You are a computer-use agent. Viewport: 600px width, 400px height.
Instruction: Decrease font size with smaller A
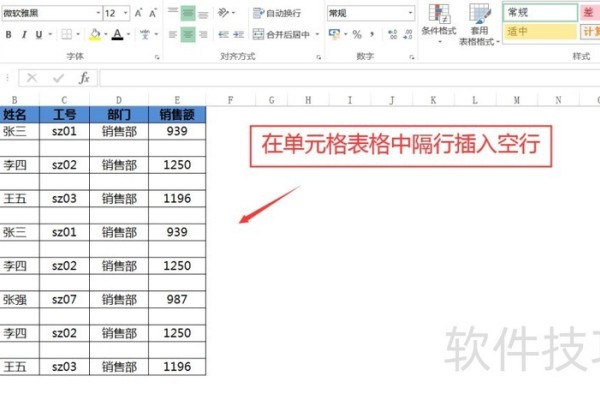pos(152,13)
